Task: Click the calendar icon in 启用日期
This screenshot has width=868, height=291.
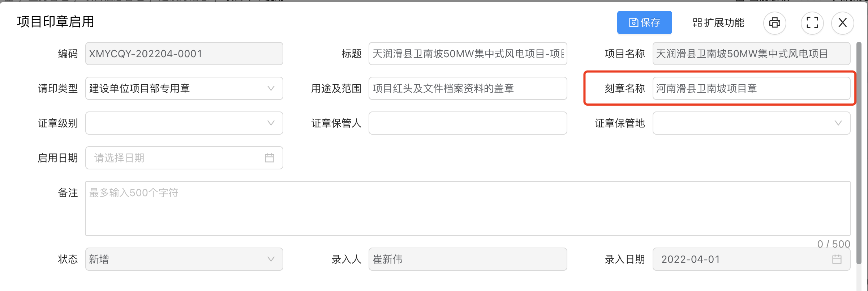Action: coord(269,158)
